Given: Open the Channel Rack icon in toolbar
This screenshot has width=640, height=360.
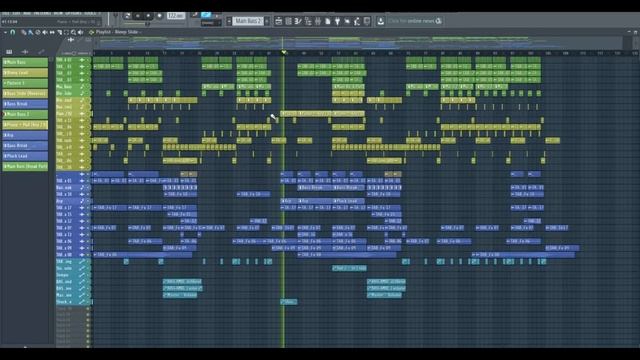Looking at the screenshot, I should (x=288, y=21).
